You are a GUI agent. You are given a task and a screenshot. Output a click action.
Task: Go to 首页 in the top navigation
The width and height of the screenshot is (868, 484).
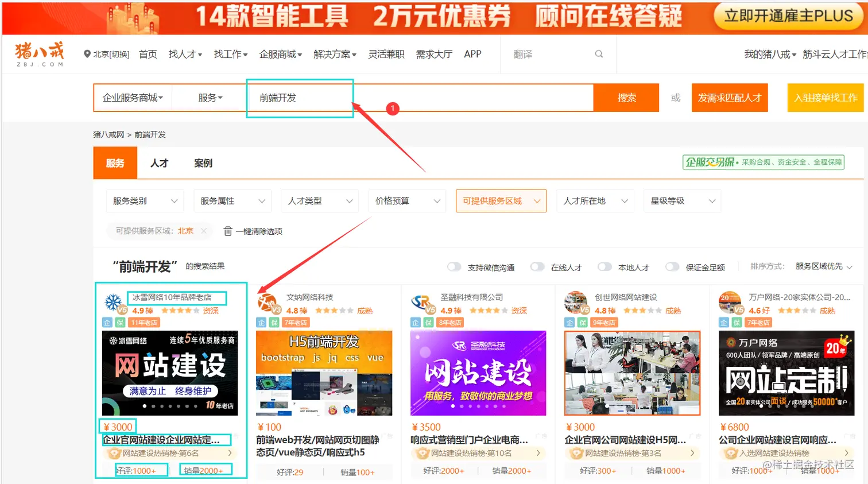(x=148, y=54)
